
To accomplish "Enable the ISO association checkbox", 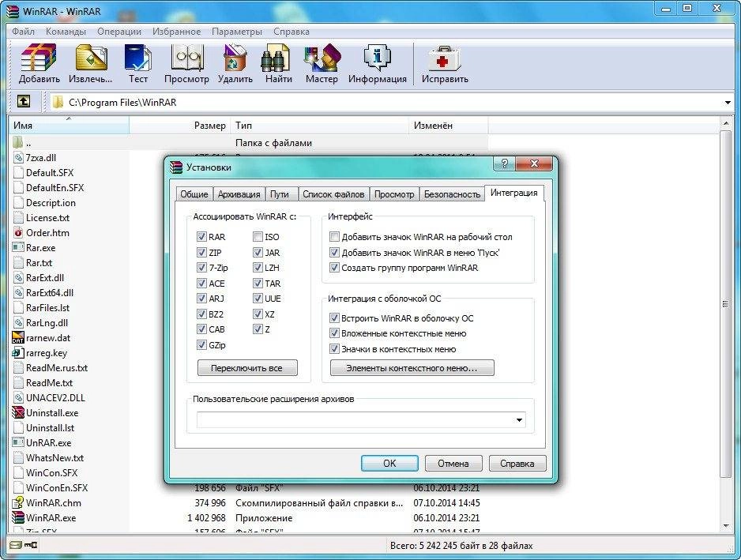I will click(x=258, y=236).
